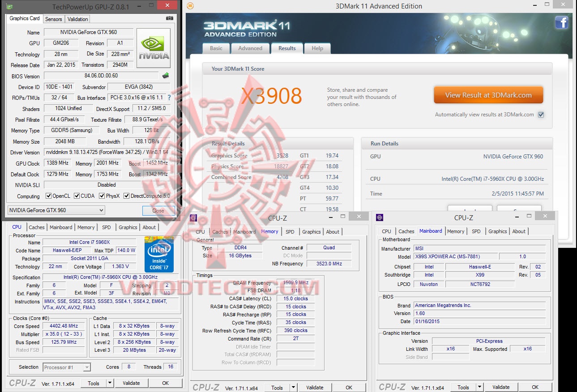Uncheck automatically view results at 3DMark.com
This screenshot has height=392, width=577.
541,115
